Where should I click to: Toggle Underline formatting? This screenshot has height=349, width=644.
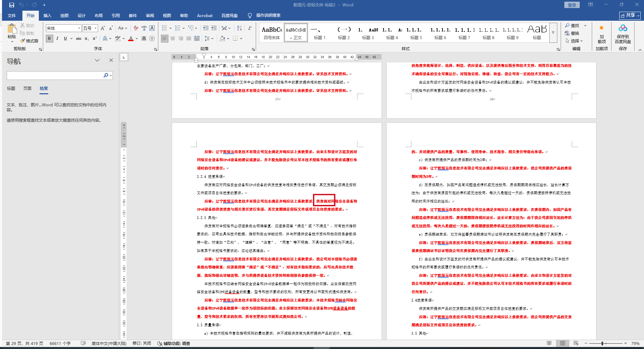coord(65,38)
